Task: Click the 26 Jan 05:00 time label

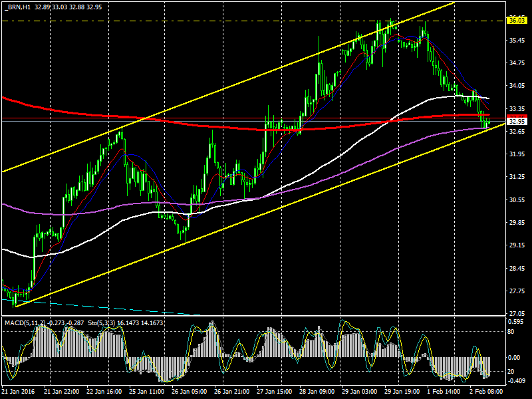Action: tap(190, 391)
